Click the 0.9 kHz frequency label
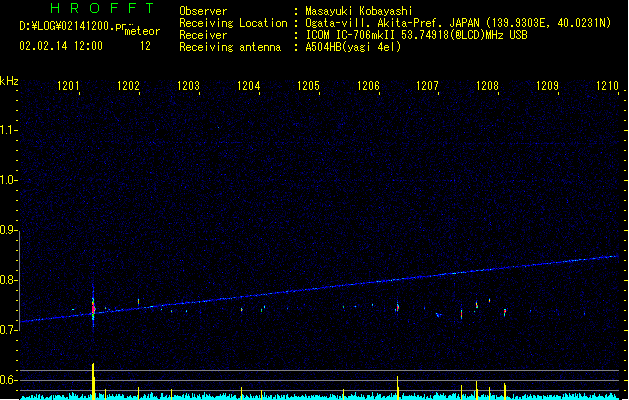The width and height of the screenshot is (629, 400). point(8,230)
